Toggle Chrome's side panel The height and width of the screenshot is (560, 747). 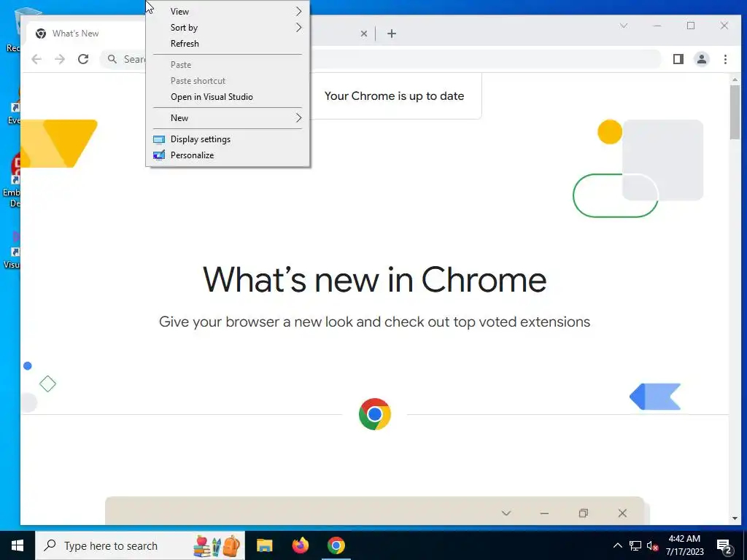pyautogui.click(x=678, y=59)
